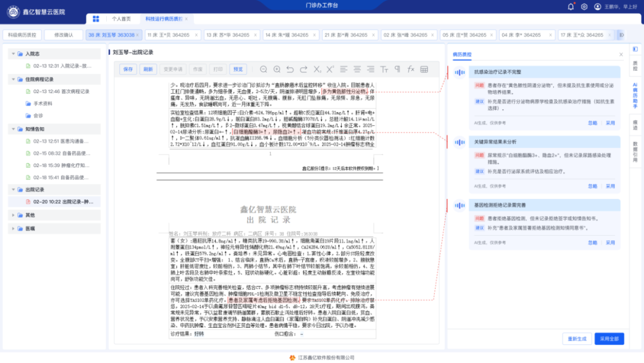Viewport: 644px width, 363px height.
Task: Click the 打印 button
Action: tap(218, 69)
